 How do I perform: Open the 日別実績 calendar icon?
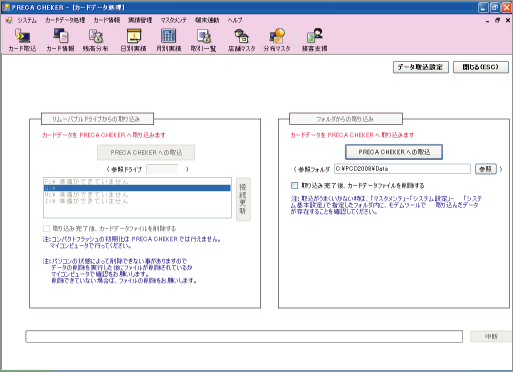coord(133,40)
